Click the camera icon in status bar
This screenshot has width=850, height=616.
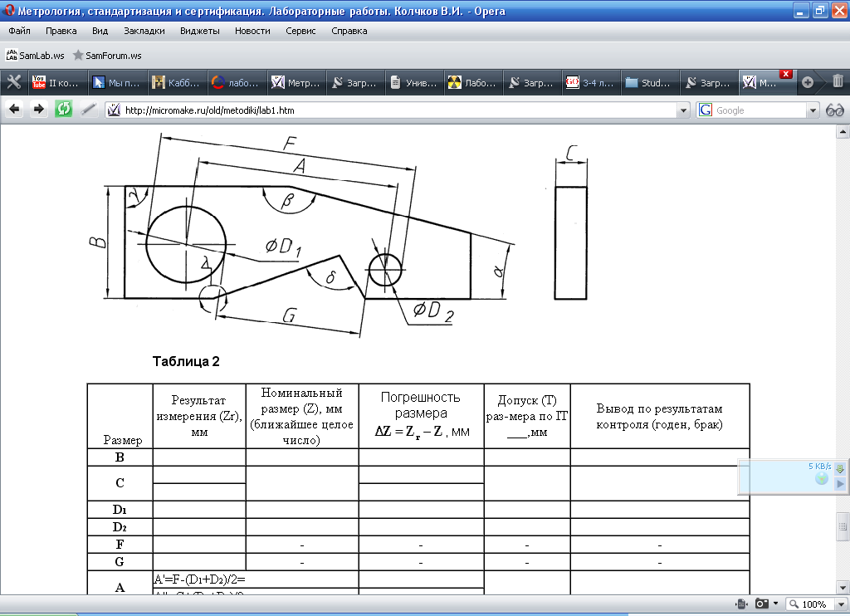tap(762, 604)
